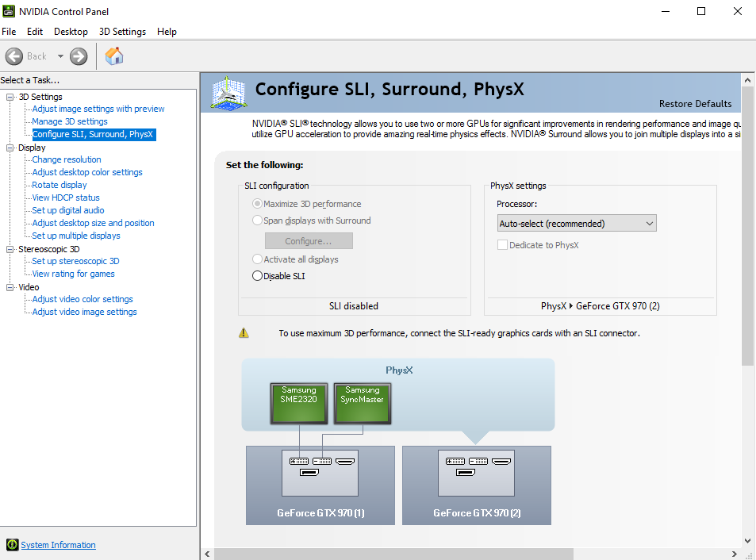This screenshot has height=560, width=756.
Task: Open the Edit menu
Action: (x=35, y=31)
